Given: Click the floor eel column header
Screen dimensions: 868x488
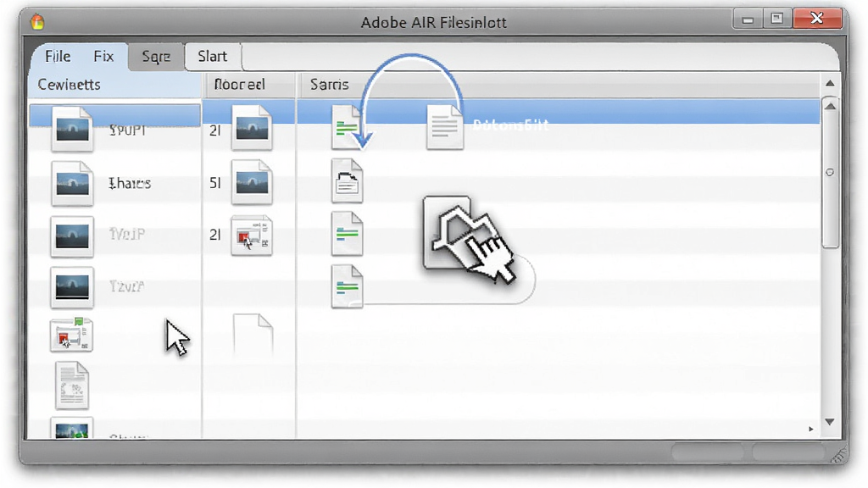Looking at the screenshot, I should (249, 85).
